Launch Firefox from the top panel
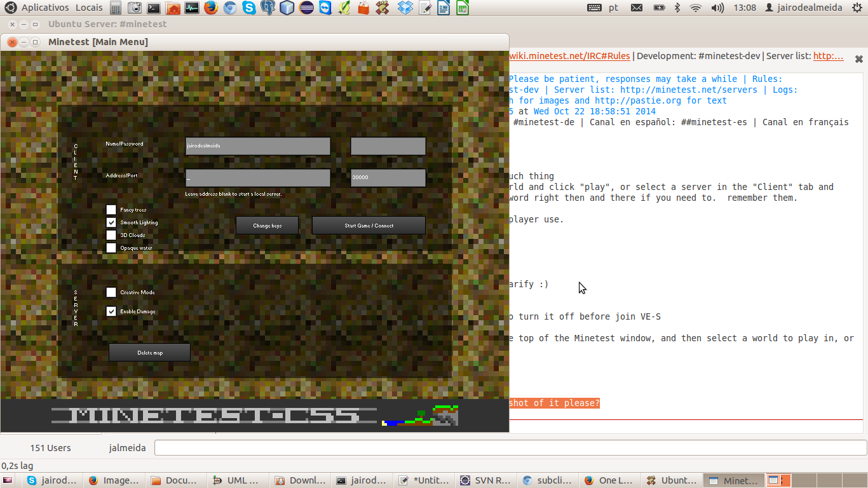This screenshot has height=488, width=868. pyautogui.click(x=211, y=8)
